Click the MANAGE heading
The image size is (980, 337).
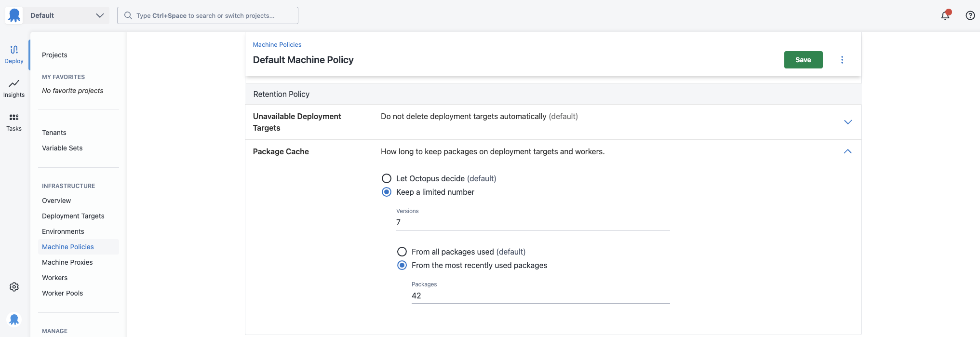54,331
